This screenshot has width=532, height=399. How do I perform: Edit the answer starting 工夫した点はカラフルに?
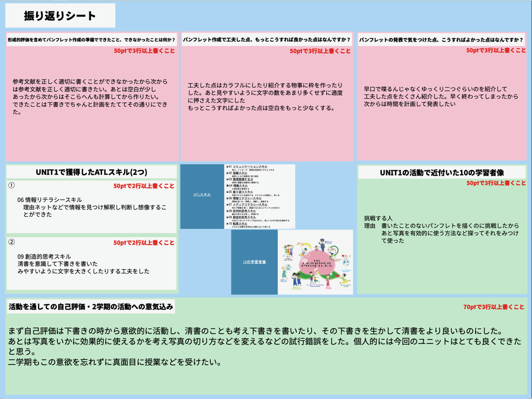click(x=265, y=97)
